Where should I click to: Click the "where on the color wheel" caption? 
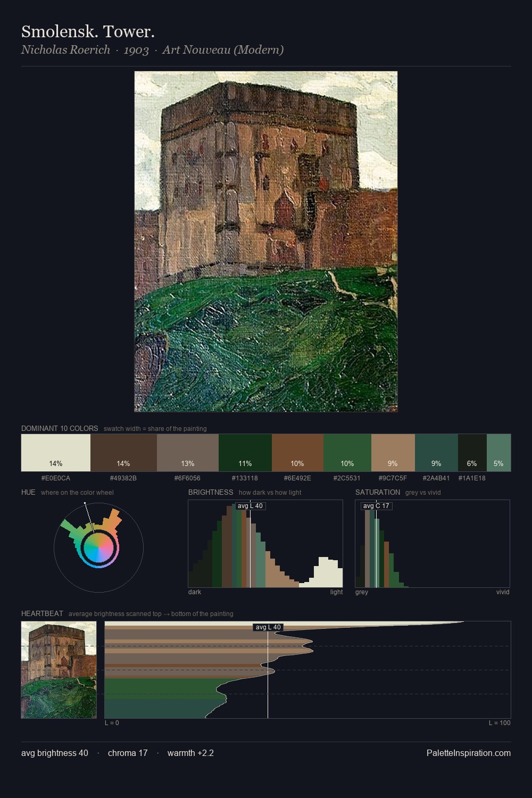click(77, 493)
